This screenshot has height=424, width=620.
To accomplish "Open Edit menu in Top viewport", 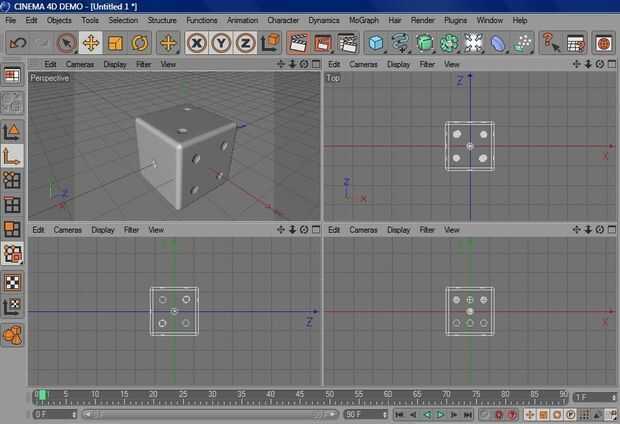I will [x=334, y=64].
